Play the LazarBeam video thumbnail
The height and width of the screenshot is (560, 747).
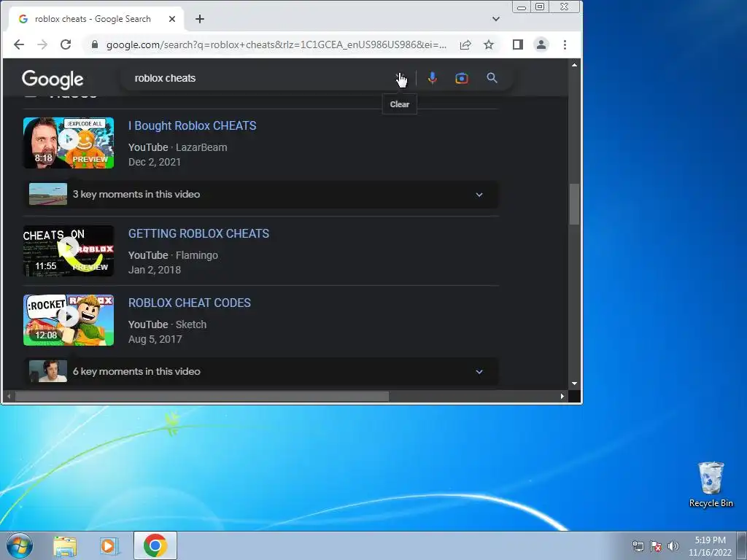(x=69, y=143)
